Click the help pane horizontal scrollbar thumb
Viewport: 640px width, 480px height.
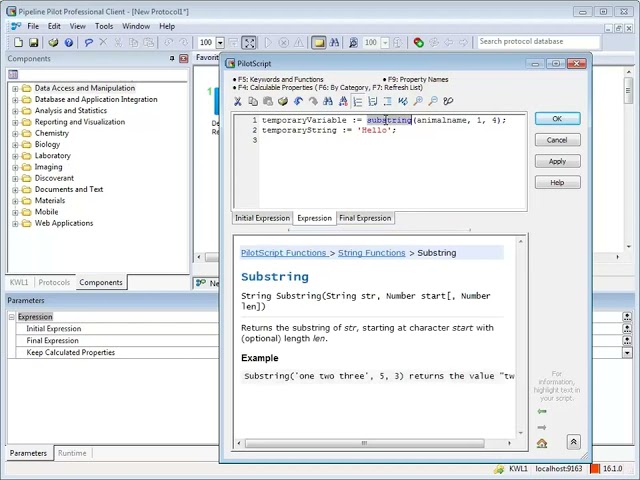(364, 443)
